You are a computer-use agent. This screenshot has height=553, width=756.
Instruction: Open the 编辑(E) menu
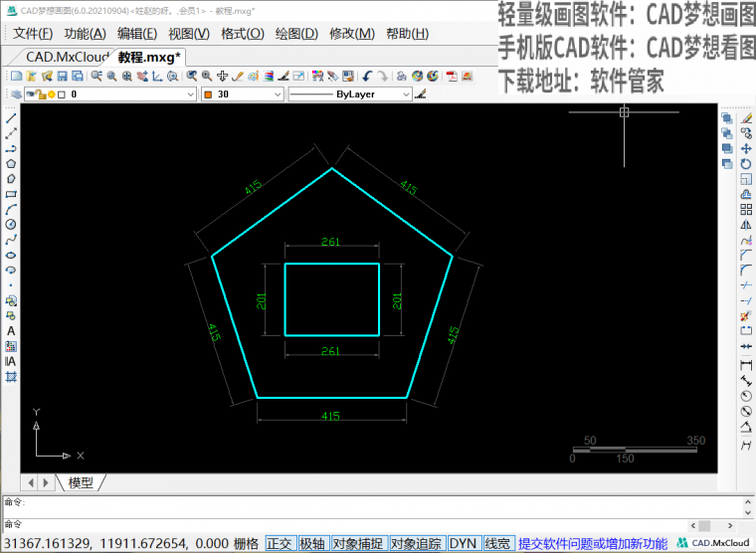click(x=137, y=34)
